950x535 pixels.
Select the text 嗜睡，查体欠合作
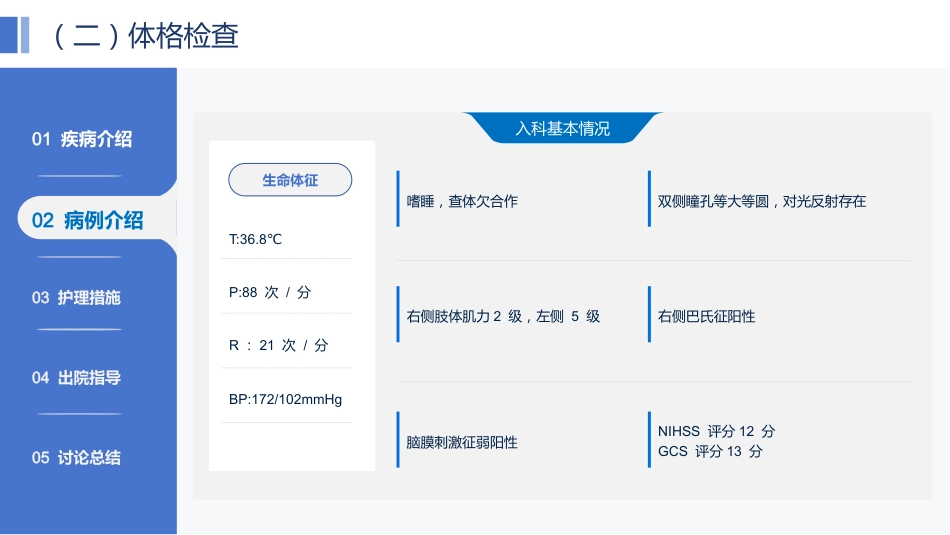pyautogui.click(x=462, y=201)
